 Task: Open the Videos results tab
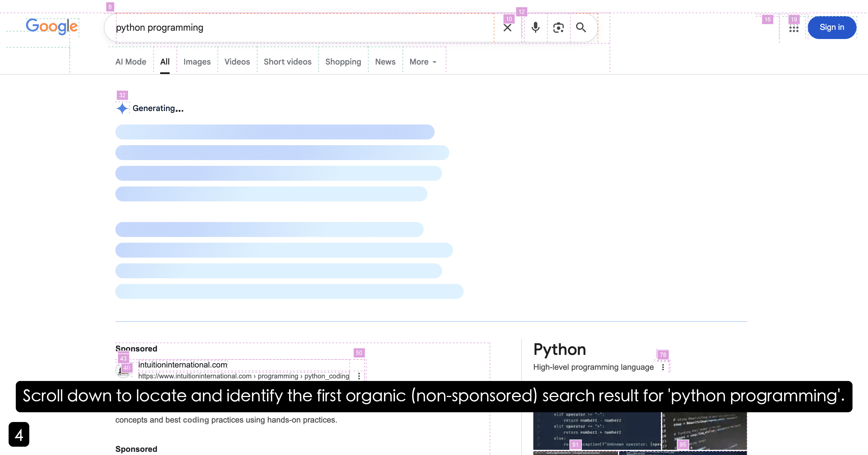click(237, 62)
